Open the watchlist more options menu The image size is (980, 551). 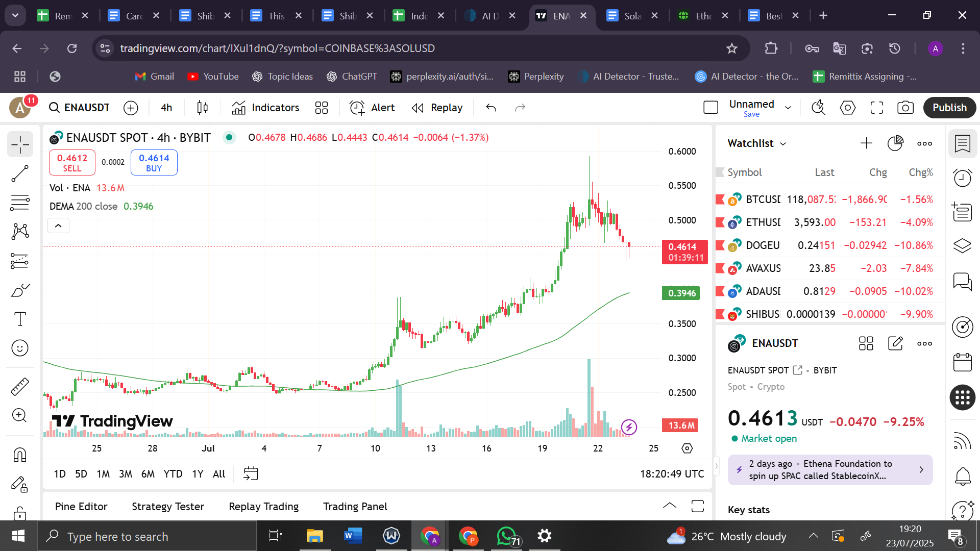tap(925, 143)
